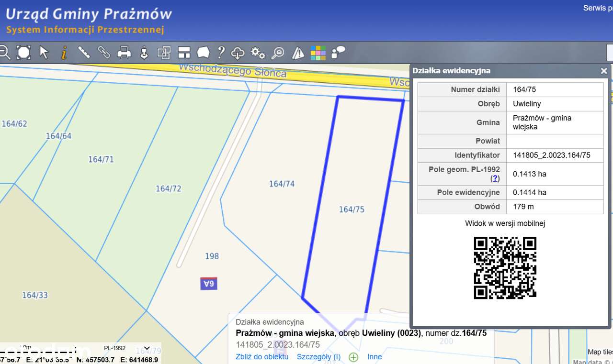This screenshot has width=613, height=364.
Task: Select the zoom out magnifier tool
Action: pyautogui.click(x=5, y=53)
